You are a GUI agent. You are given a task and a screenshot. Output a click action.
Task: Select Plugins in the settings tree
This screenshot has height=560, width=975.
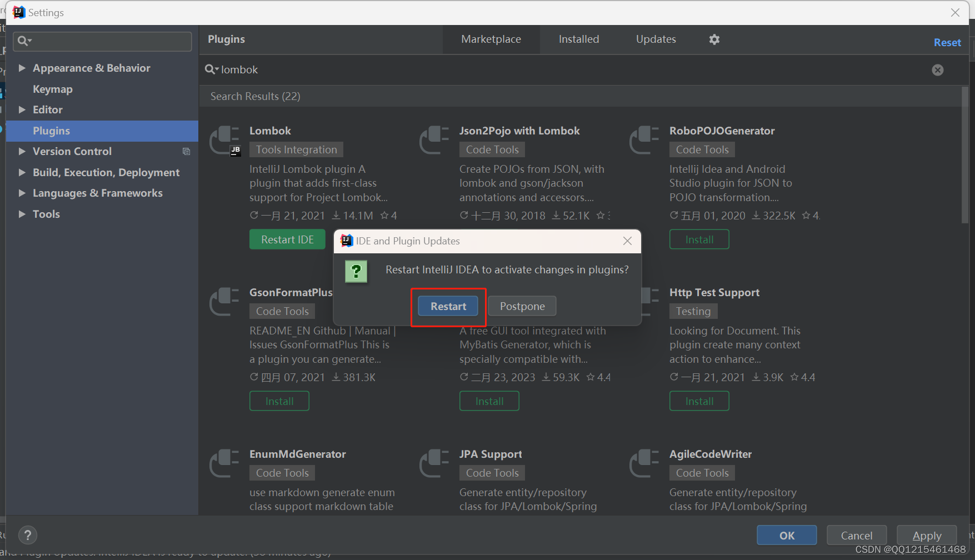tap(102, 131)
